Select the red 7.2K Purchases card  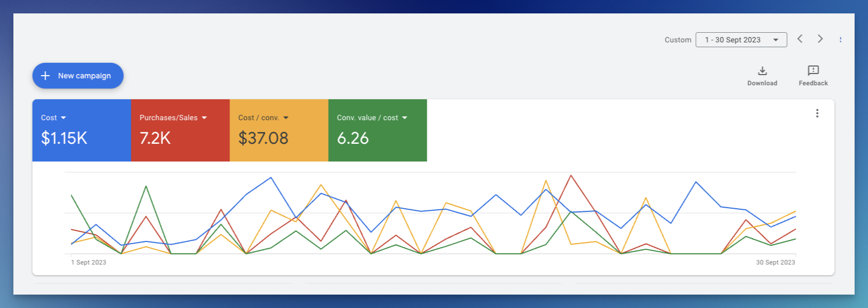(180, 130)
